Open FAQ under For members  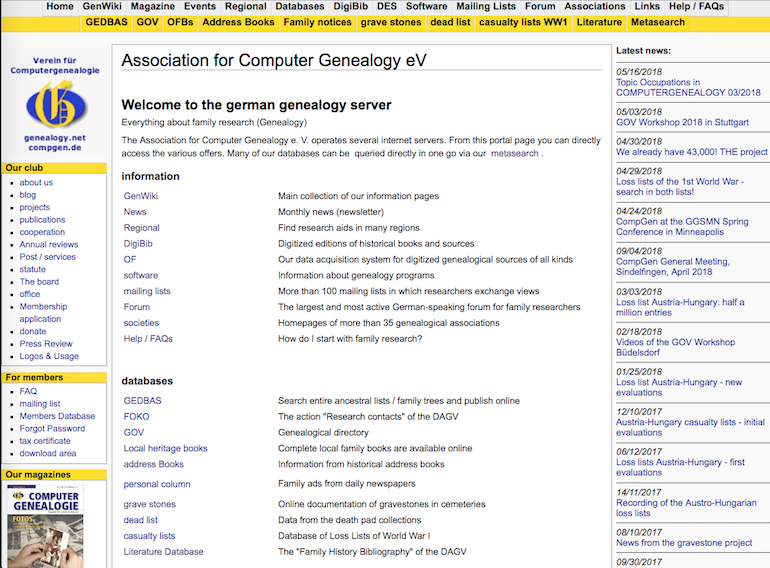28,391
